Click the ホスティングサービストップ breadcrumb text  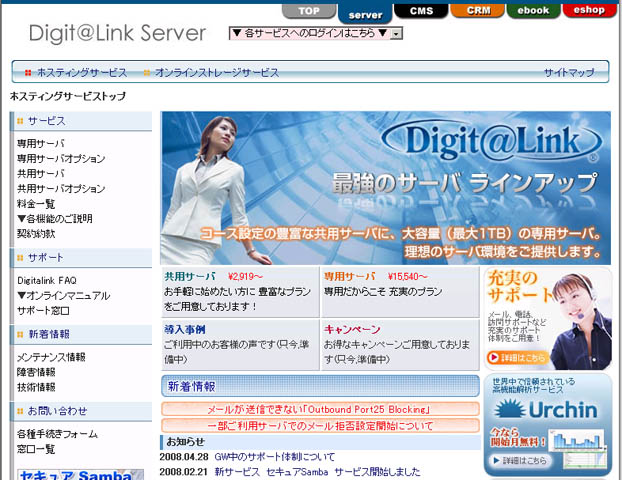click(68, 96)
